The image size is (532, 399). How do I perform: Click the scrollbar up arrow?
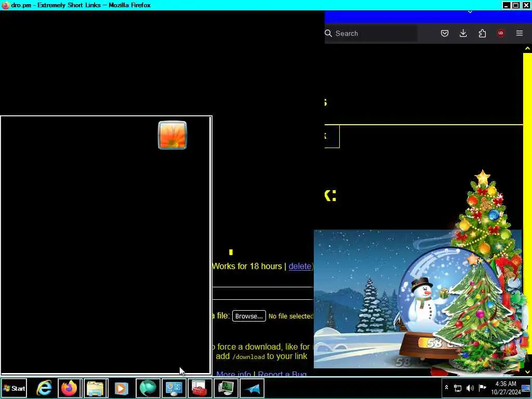[x=527, y=49]
